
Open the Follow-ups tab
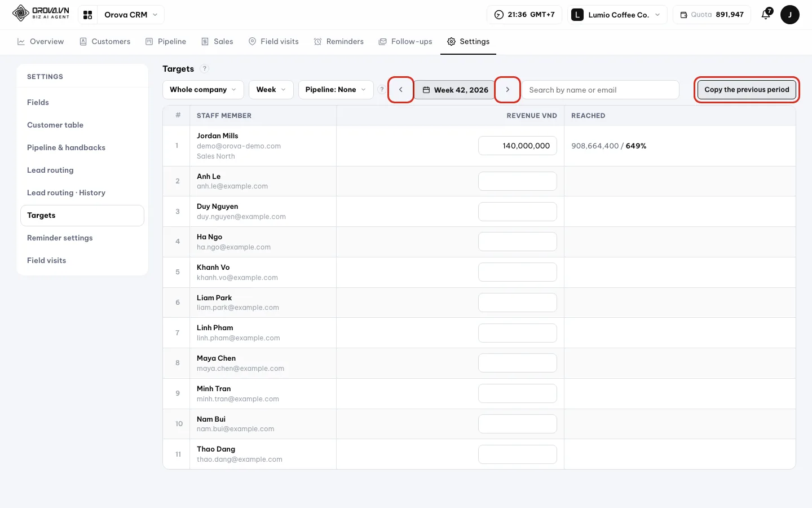[405, 42]
